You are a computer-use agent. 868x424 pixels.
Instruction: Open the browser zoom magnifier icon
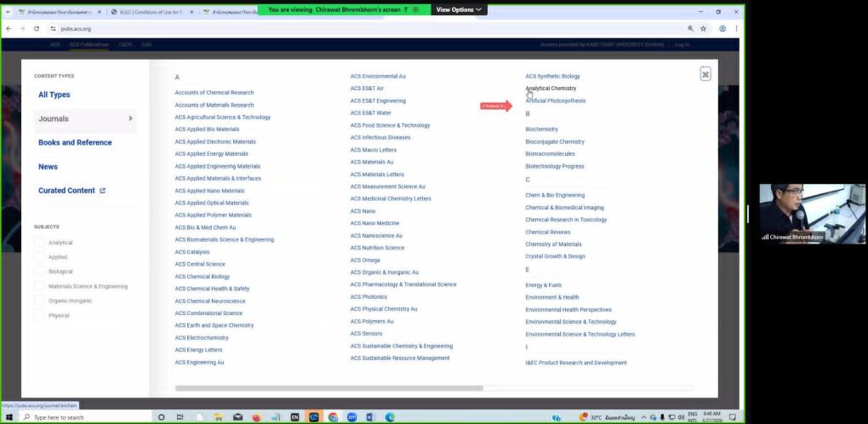[x=690, y=28]
